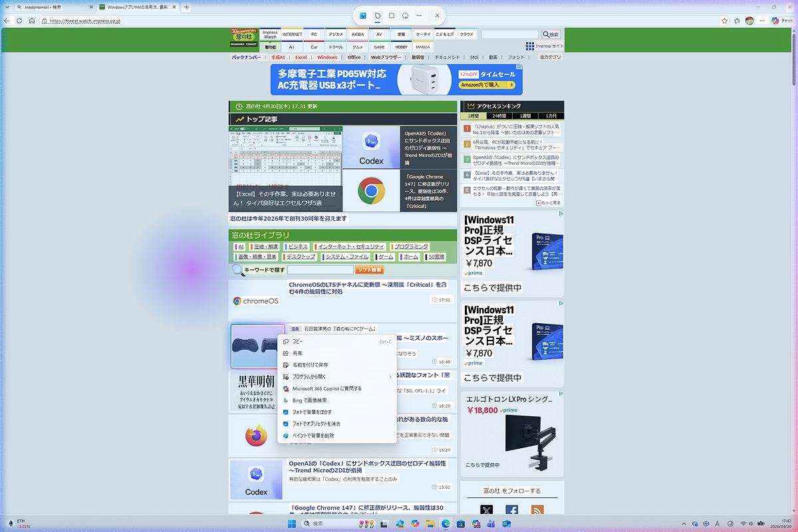Open the snipping toolbar more options (…)
The image size is (798, 532).
419,15
